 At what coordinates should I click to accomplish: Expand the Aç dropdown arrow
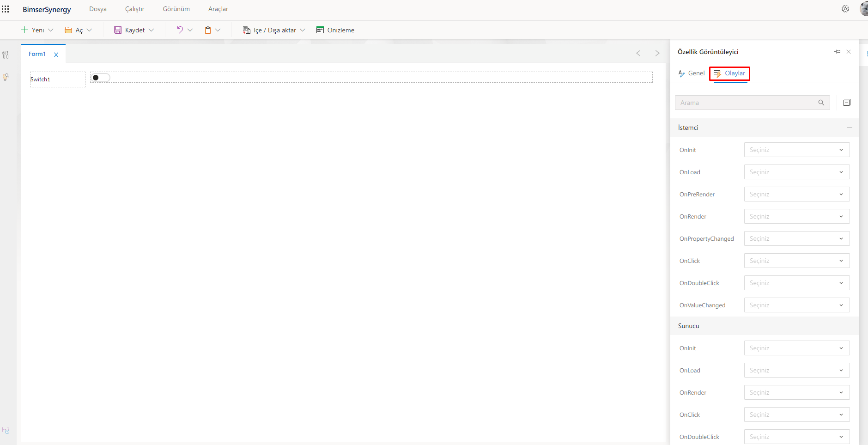coord(89,30)
